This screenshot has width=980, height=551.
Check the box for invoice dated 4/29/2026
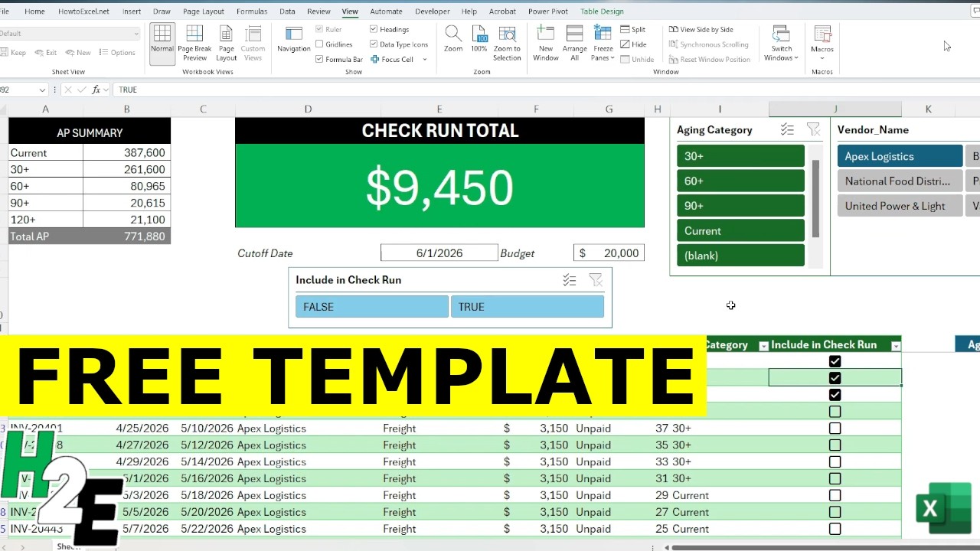click(835, 462)
